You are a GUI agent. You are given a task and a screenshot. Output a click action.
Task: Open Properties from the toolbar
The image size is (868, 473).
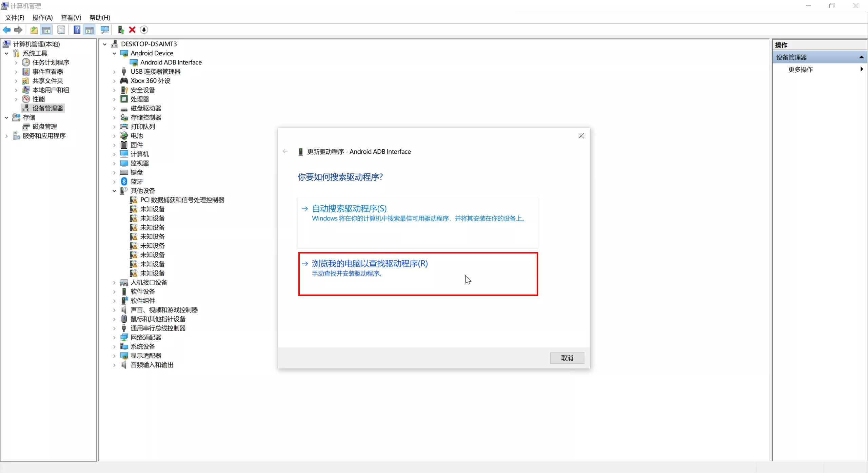[61, 30]
